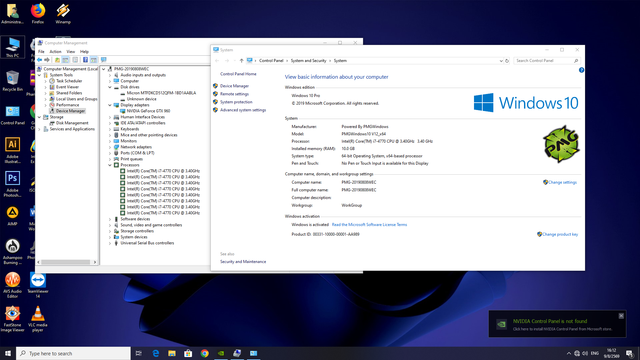Click the Back arrow in Computer Management toolbar

[x=40, y=60]
